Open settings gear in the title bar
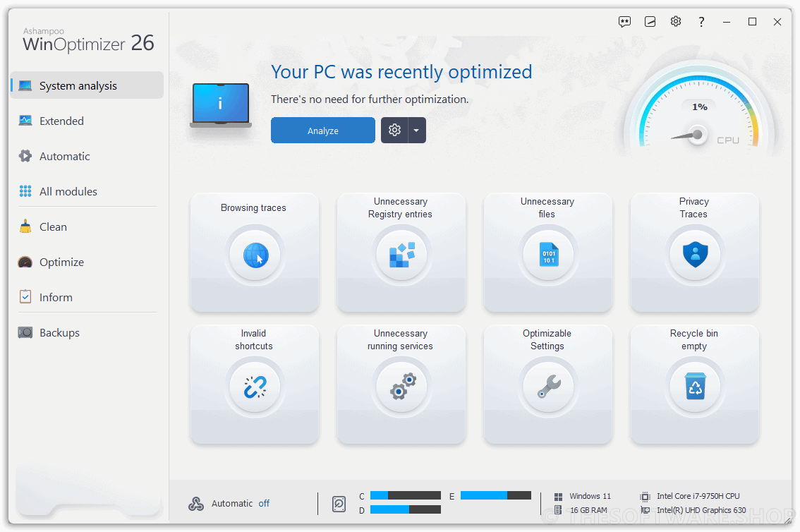The image size is (800, 532). click(676, 21)
